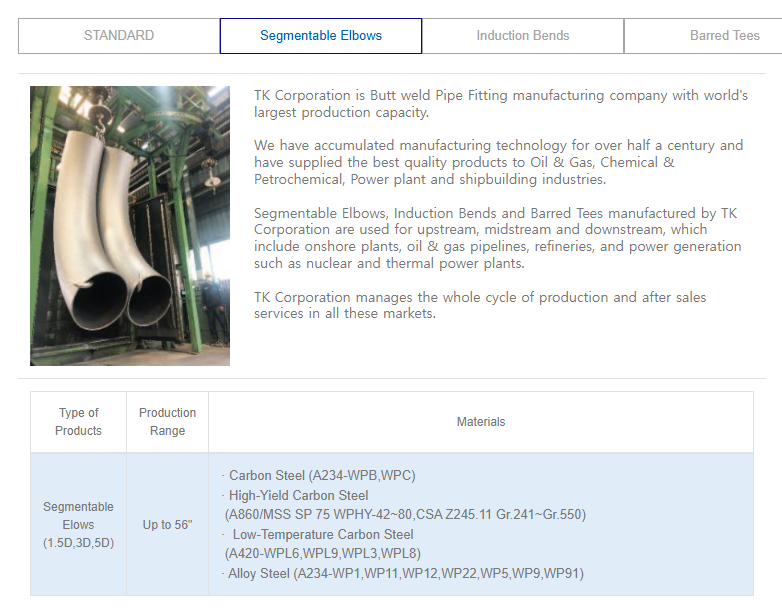Select the Segmentable Elows (1.5D,3D,5D) cell
This screenshot has height=613, width=782.
pyautogui.click(x=79, y=524)
